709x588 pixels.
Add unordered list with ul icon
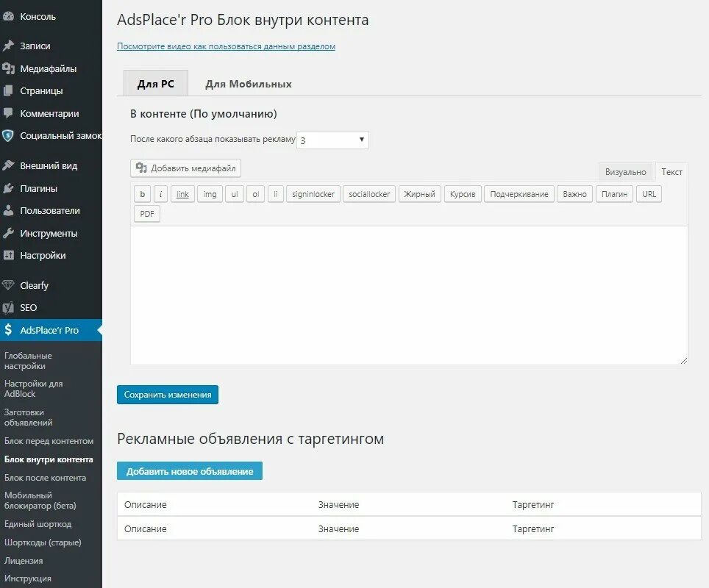click(234, 194)
